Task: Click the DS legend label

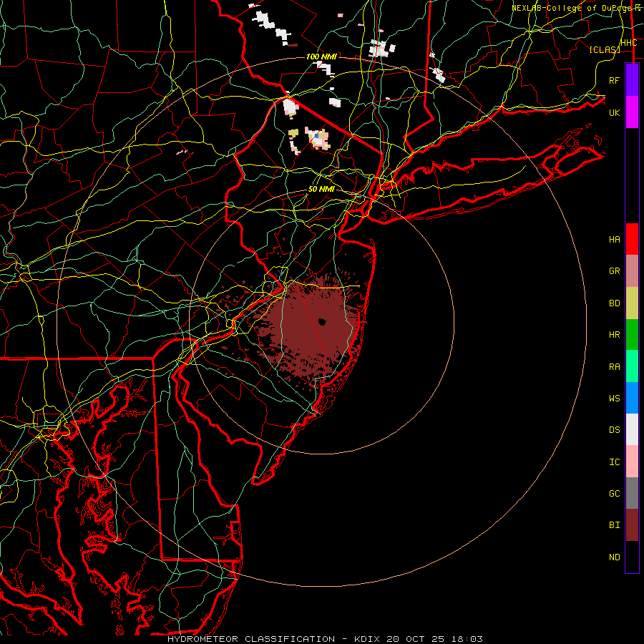Action: click(x=615, y=429)
